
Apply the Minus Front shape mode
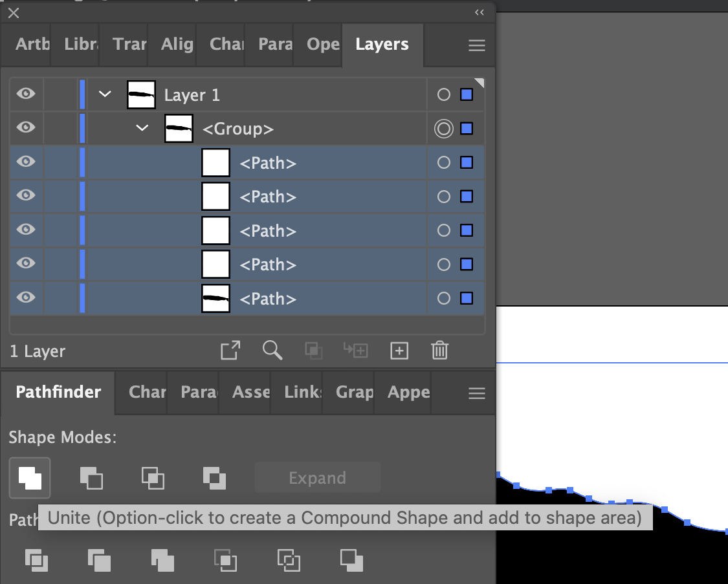91,478
